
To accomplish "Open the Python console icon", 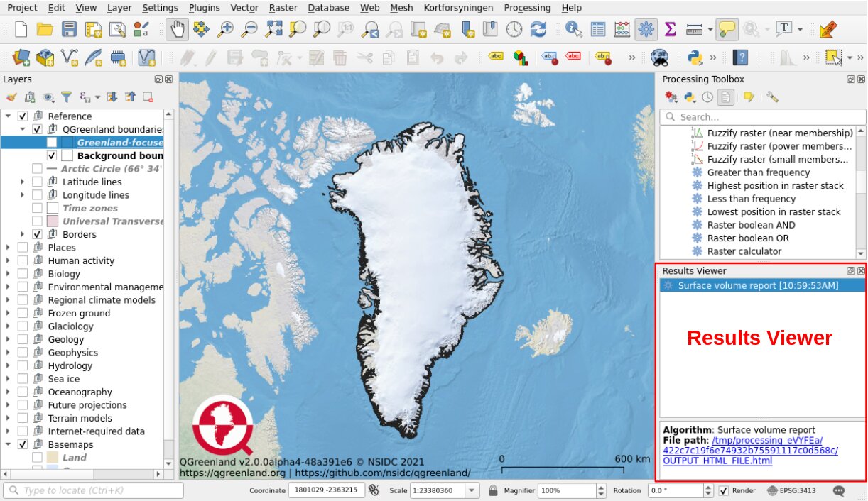I will 695,57.
